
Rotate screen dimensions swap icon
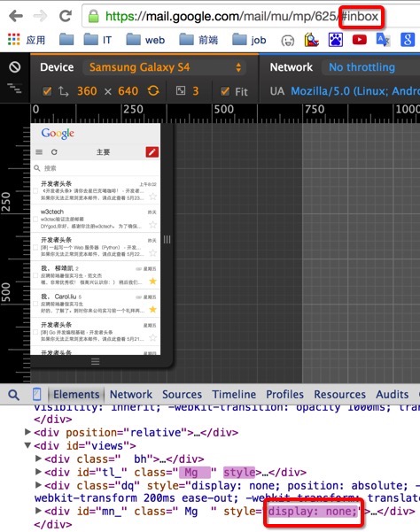click(x=153, y=91)
